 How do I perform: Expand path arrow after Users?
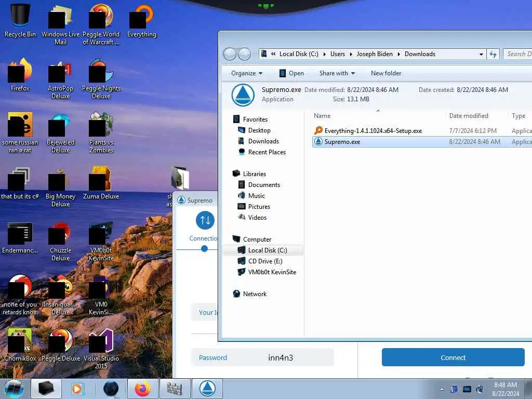click(351, 54)
